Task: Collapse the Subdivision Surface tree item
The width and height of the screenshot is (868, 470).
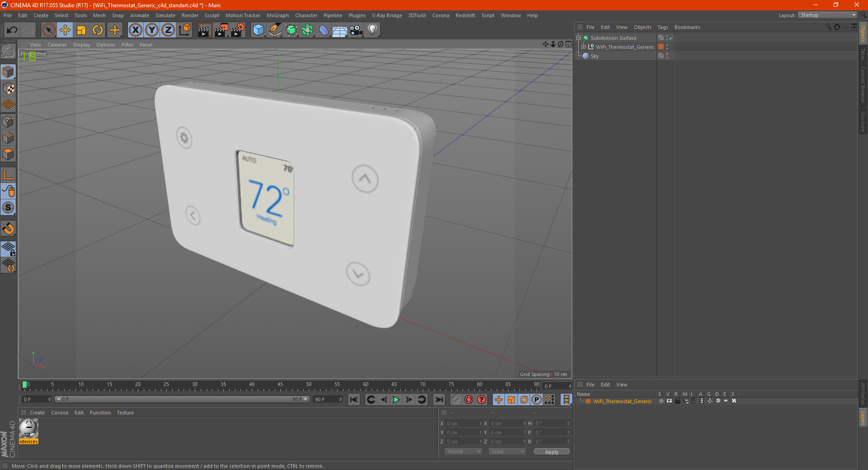Action: coord(578,38)
